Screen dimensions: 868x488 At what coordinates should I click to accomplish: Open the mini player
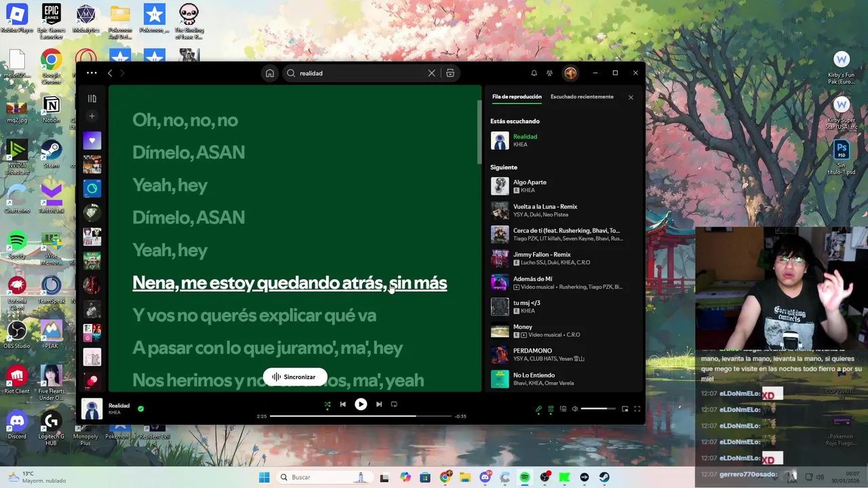pos(625,409)
